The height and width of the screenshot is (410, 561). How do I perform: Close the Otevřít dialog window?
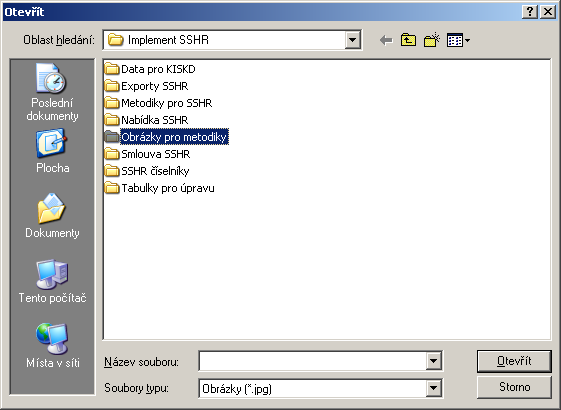(548, 12)
